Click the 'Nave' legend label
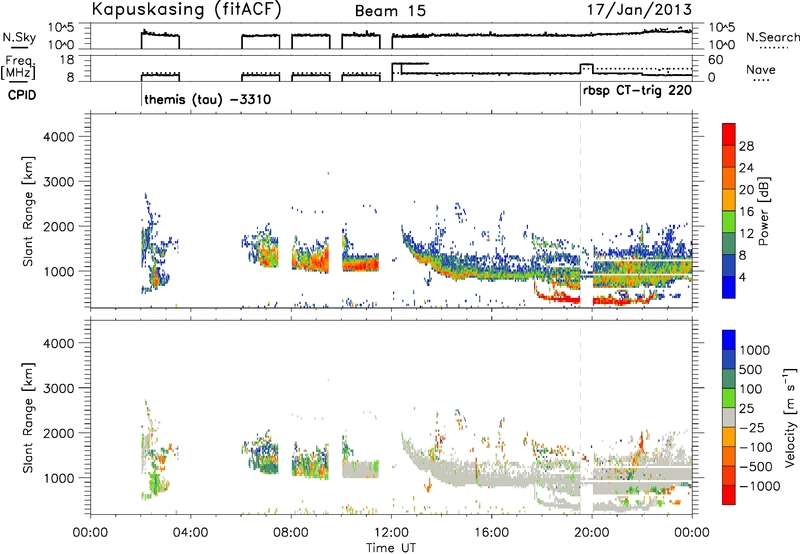Image resolution: width=800 pixels, height=554 pixels. pyautogui.click(x=761, y=69)
